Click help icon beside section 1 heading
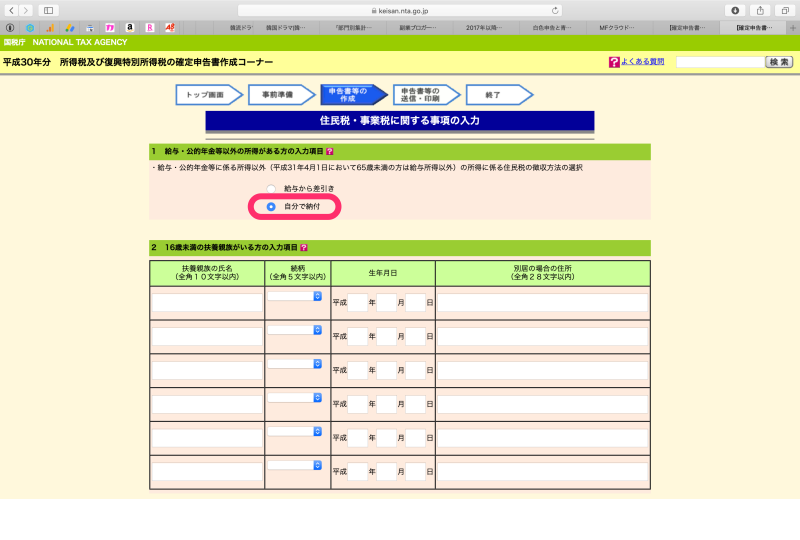Image resolution: width=800 pixels, height=540 pixels. tap(330, 151)
